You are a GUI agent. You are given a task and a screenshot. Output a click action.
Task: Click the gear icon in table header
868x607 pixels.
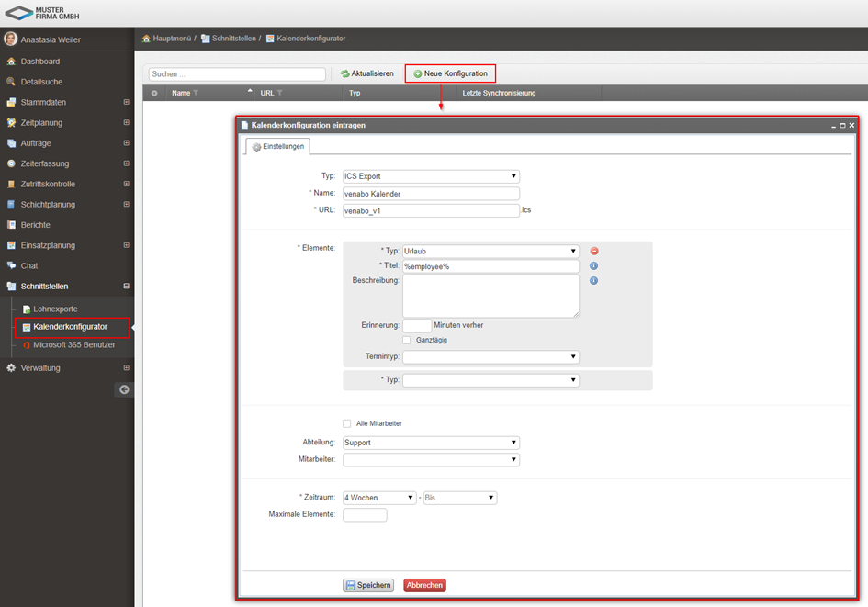coord(154,93)
